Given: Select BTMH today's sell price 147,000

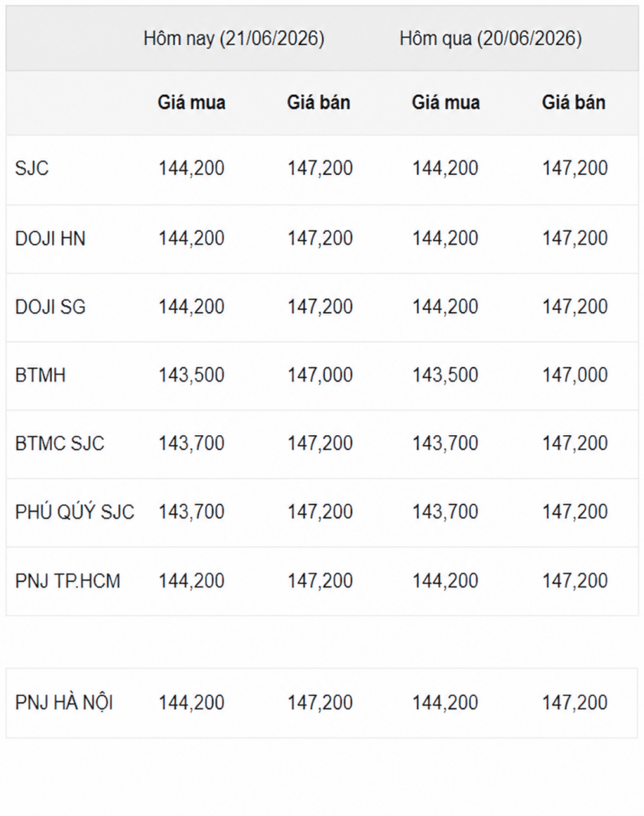Looking at the screenshot, I should [x=320, y=375].
